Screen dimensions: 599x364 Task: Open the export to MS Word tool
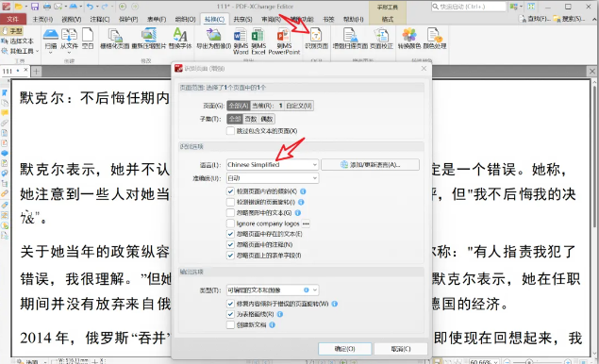241,41
